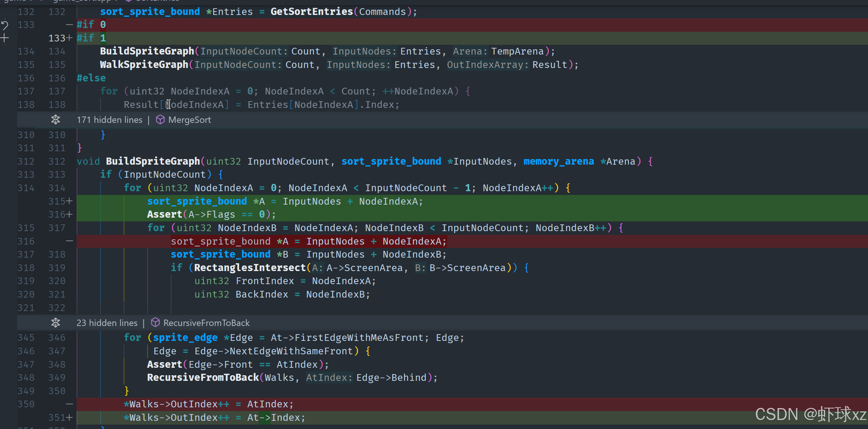Click the cube symbol icon before RecursiveFromToBack
The height and width of the screenshot is (429, 868).
(x=155, y=323)
